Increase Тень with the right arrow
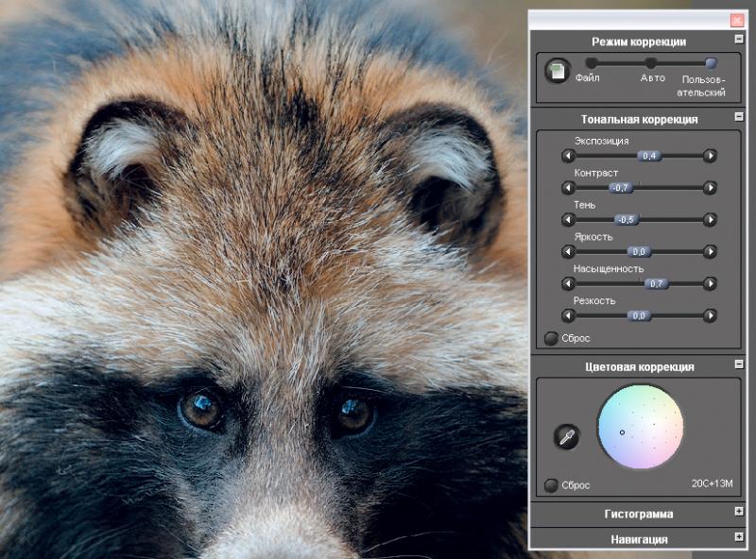The width and height of the screenshot is (756, 559). pos(710,220)
